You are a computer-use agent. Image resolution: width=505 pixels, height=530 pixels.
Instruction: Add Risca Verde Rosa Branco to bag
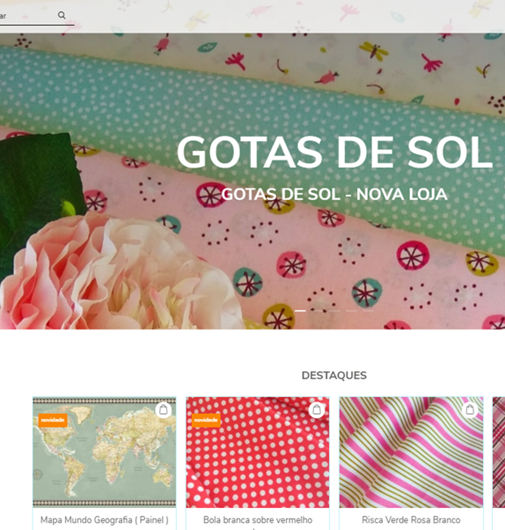470,410
